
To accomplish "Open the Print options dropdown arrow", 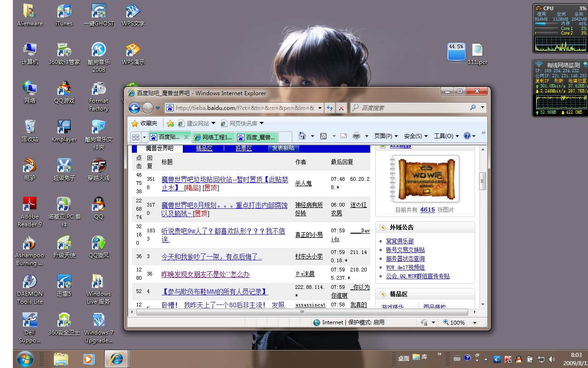I will (367, 136).
